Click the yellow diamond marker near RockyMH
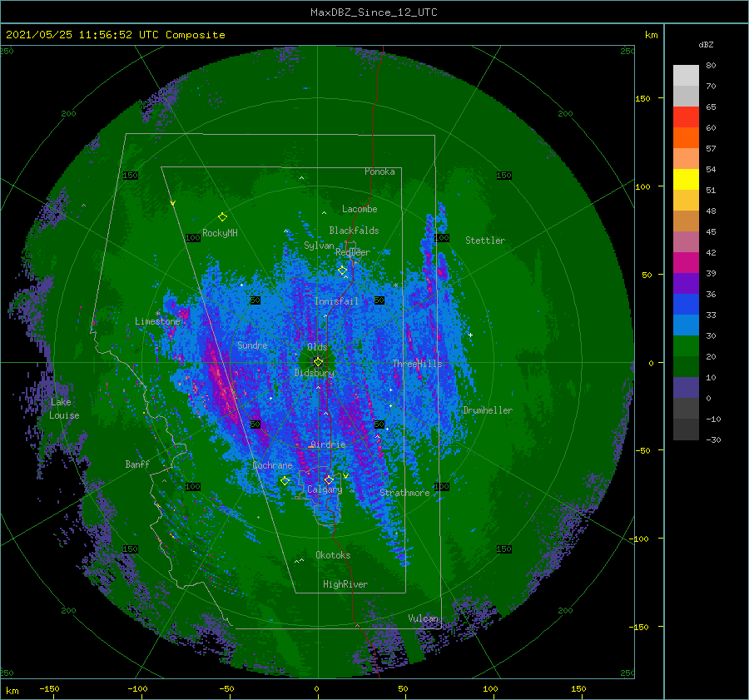Viewport: 749px width, 700px height. (x=222, y=217)
